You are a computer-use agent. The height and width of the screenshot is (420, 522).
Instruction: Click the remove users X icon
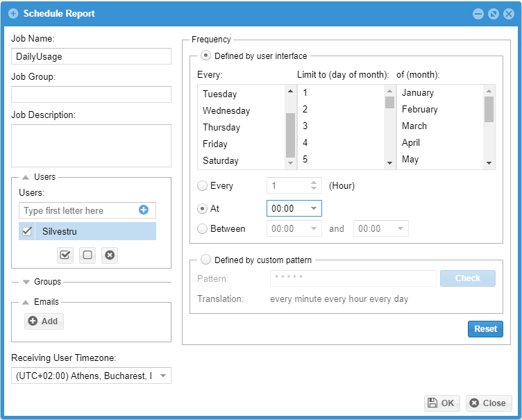pyautogui.click(x=110, y=255)
